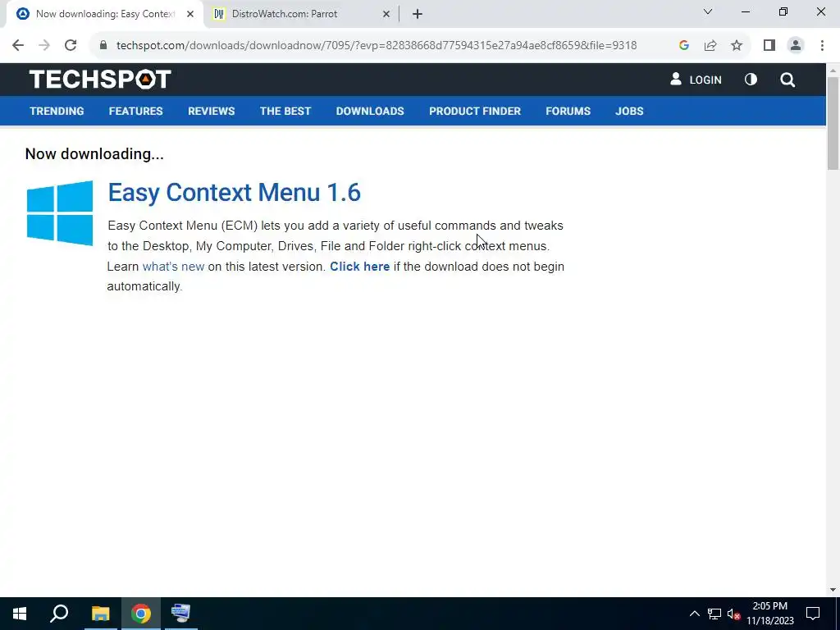Image resolution: width=840 pixels, height=630 pixels.
Task: Navigate to DOWNLOADS
Action: 370,111
